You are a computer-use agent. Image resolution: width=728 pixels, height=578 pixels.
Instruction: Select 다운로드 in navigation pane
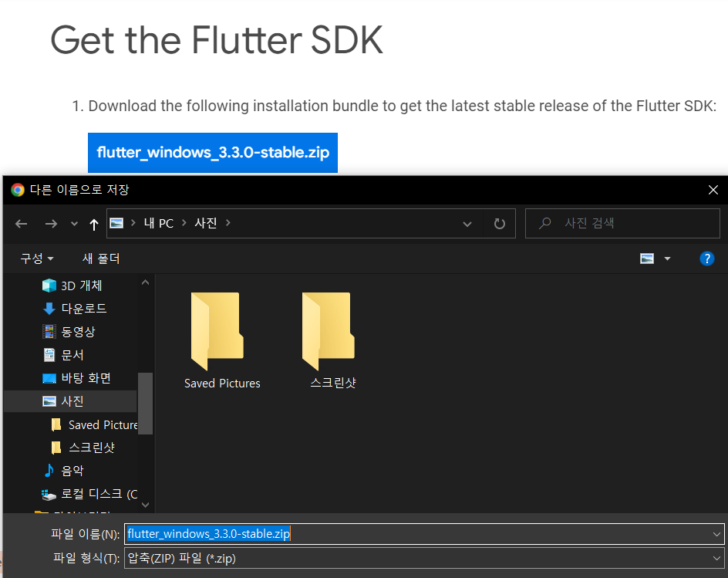pyautogui.click(x=74, y=309)
